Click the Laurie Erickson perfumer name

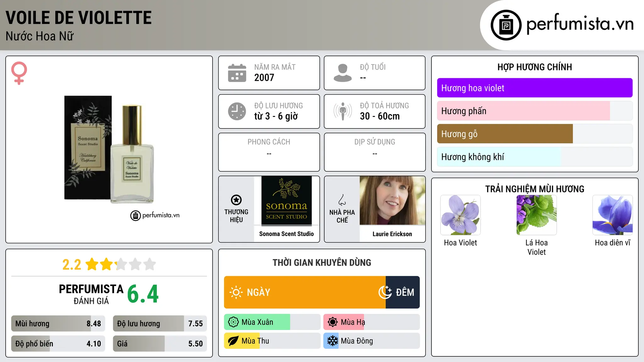(x=392, y=234)
